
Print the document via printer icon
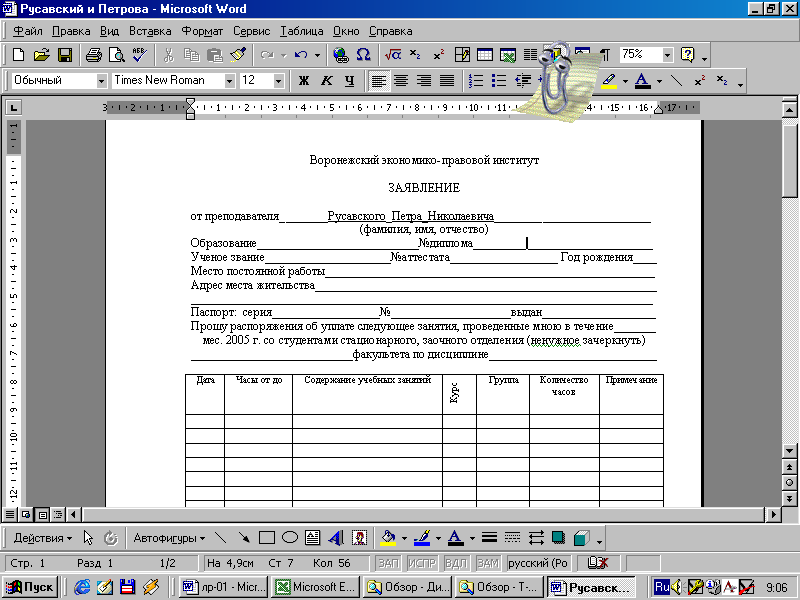tap(93, 55)
